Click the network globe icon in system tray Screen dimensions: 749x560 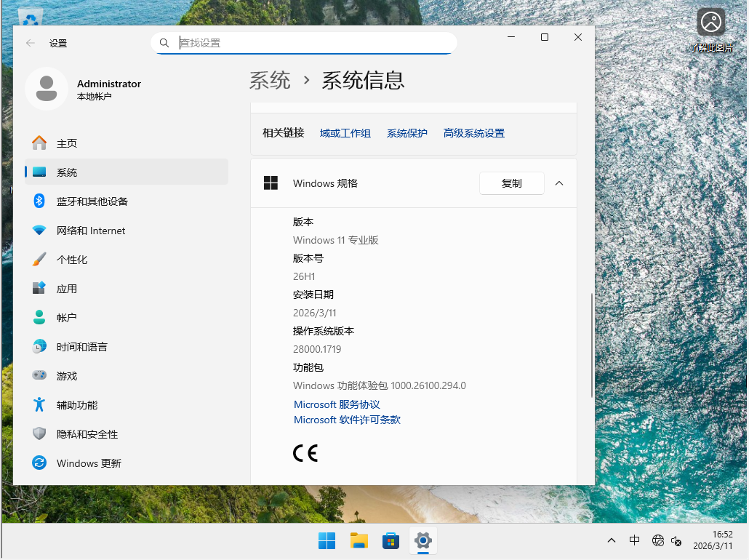658,541
